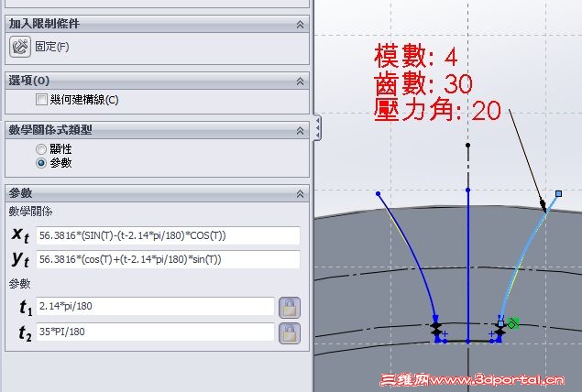Image resolution: width=582 pixels, height=392 pixels.
Task: Click the green relation icon near right curve
Action: (x=513, y=323)
